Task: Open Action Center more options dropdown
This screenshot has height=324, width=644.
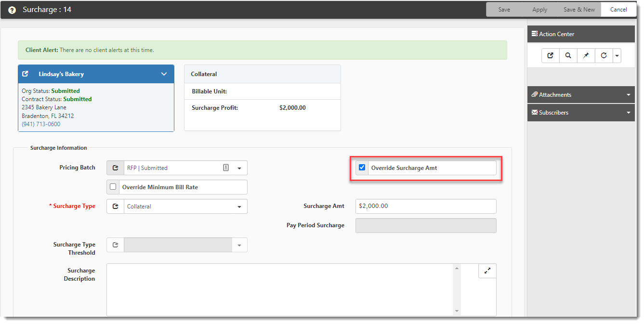Action: [x=617, y=56]
